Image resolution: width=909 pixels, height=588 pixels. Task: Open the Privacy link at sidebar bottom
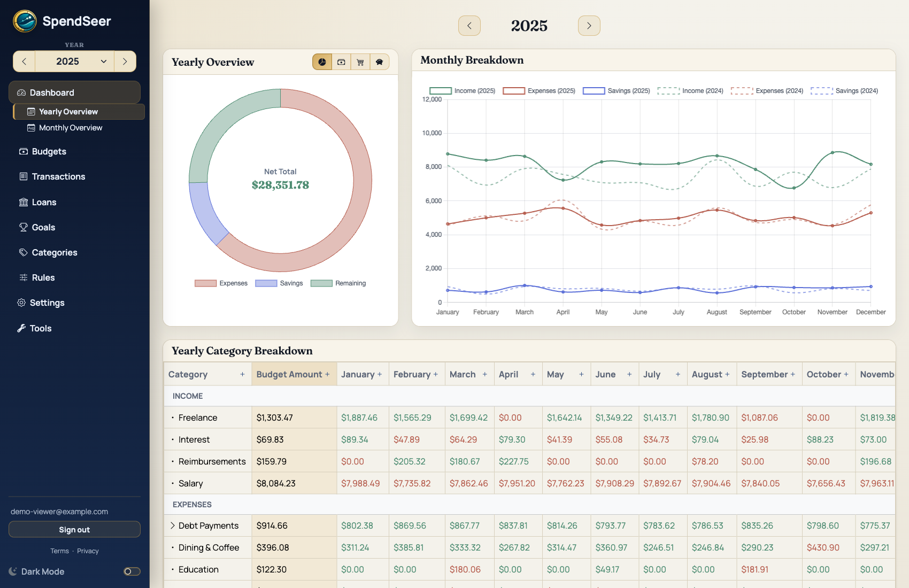(88, 551)
